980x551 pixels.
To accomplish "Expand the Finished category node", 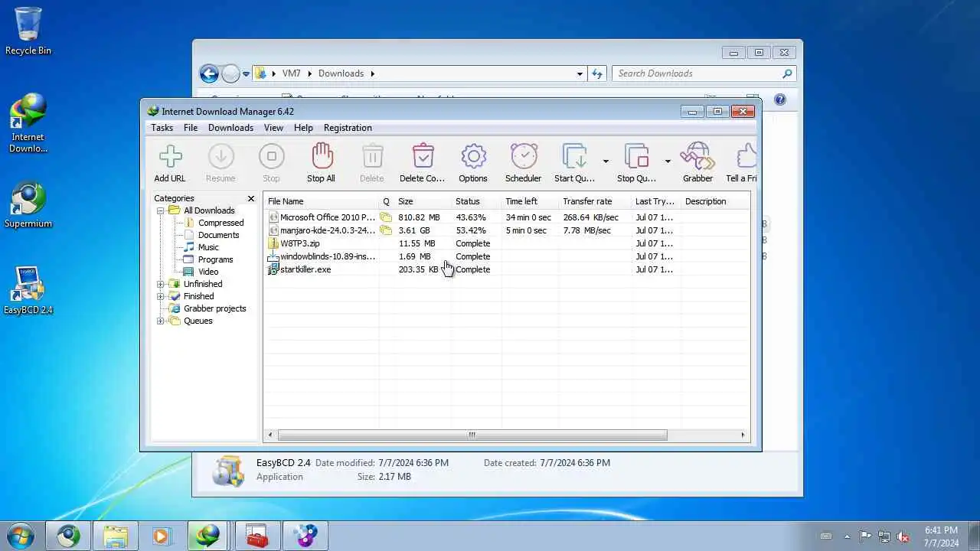I will (x=161, y=296).
